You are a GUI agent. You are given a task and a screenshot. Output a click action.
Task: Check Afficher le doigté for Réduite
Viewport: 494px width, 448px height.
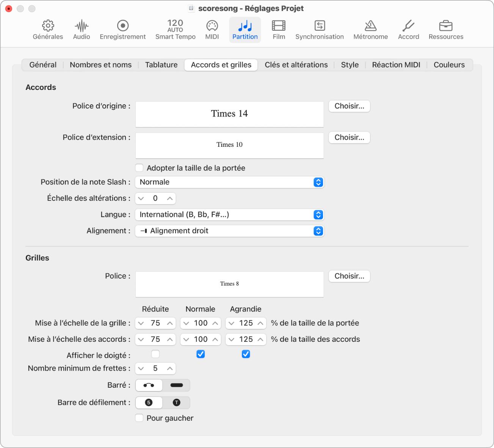pyautogui.click(x=155, y=354)
